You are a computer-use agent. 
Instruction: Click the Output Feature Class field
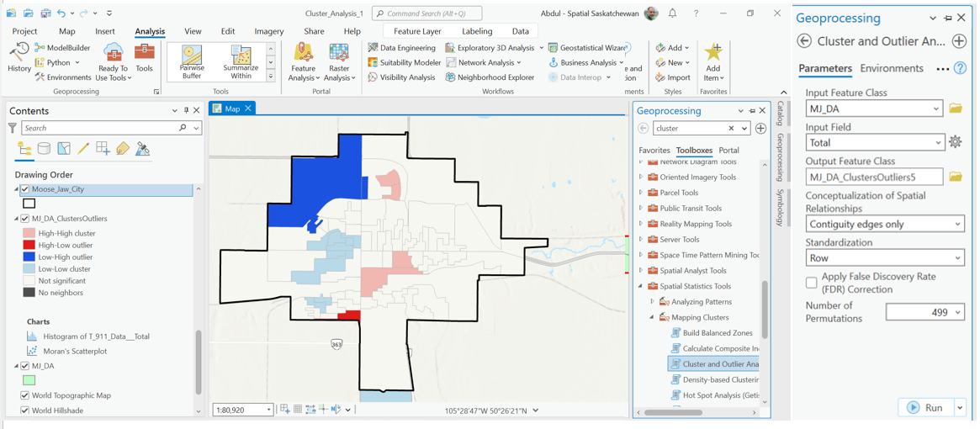(874, 177)
